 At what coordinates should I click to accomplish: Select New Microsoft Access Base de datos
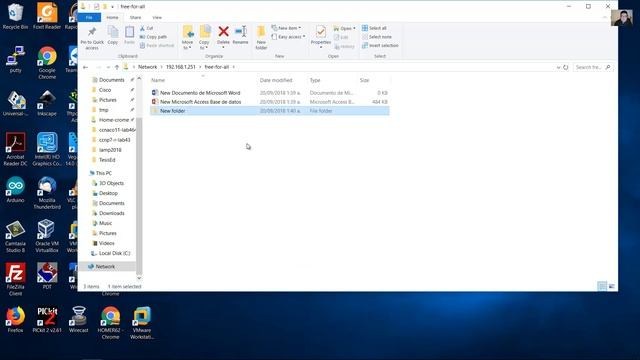click(x=269, y=102)
